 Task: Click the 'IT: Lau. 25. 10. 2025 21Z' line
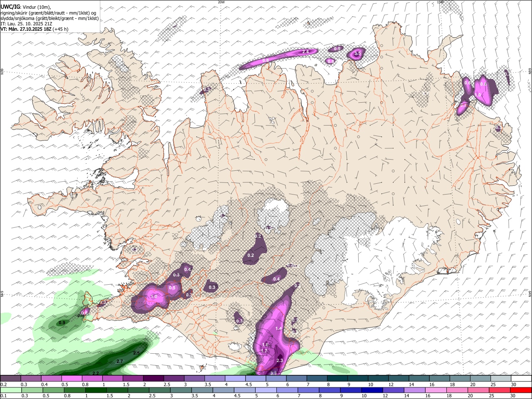(25, 24)
